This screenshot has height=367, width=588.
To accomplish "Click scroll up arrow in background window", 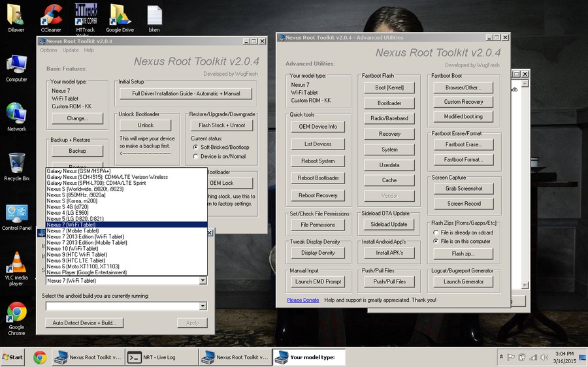I will click(525, 83).
